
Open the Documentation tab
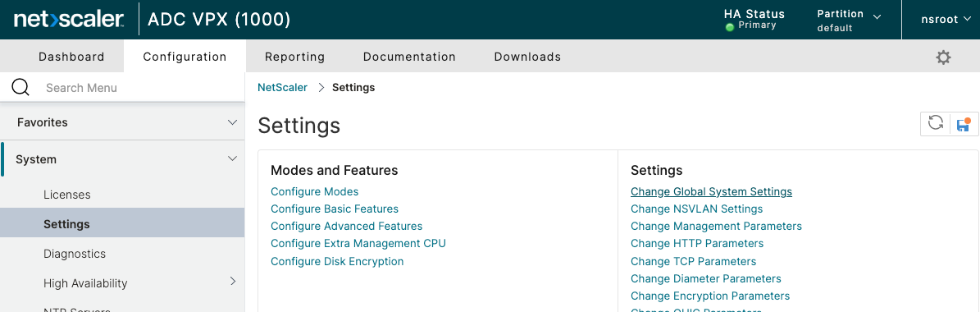pos(409,57)
